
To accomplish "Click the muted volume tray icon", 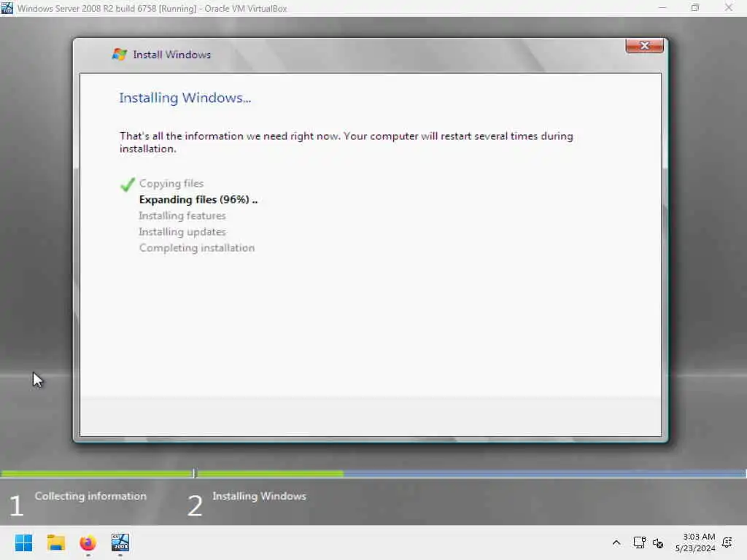I will 658,542.
